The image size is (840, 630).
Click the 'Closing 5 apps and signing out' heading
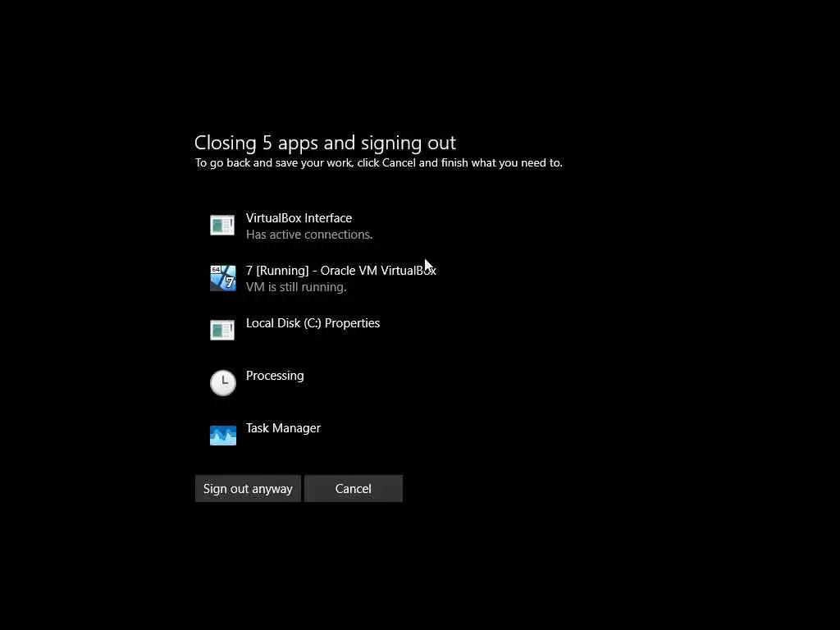coord(325,143)
